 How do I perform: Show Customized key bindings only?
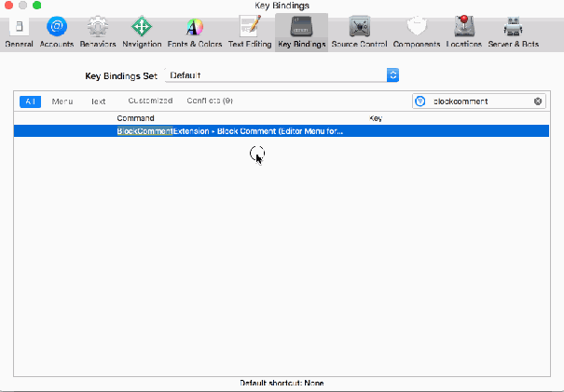click(x=150, y=101)
